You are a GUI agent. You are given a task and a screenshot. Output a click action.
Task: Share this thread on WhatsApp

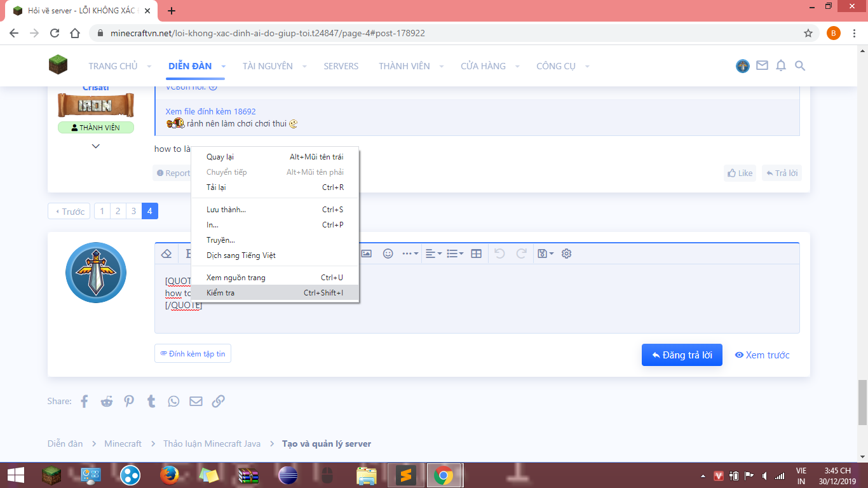[x=173, y=401]
